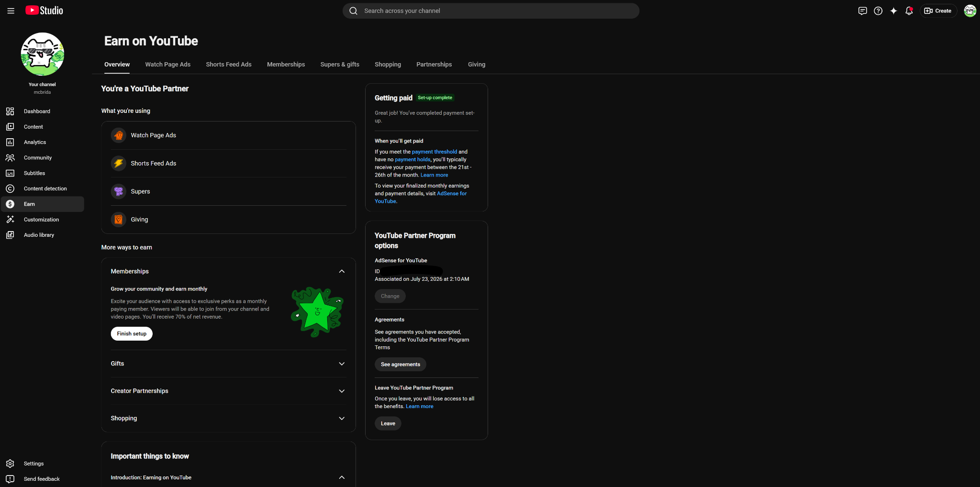Click the Settings label in the sidebar
980x487 pixels.
coord(33,464)
